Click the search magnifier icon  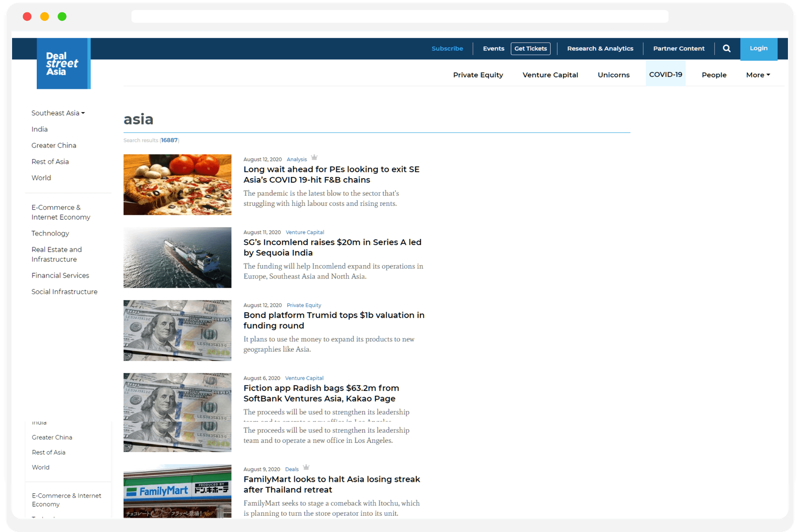726,48
